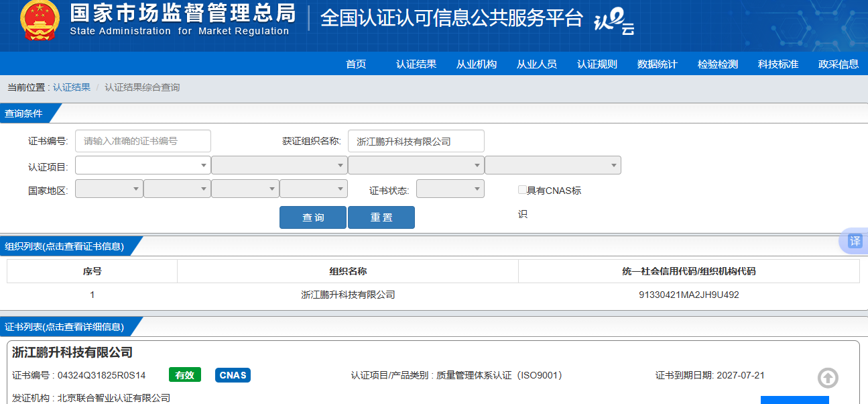Expand the 证书状态 dropdown
Viewport: 868px width, 404px height.
point(450,189)
